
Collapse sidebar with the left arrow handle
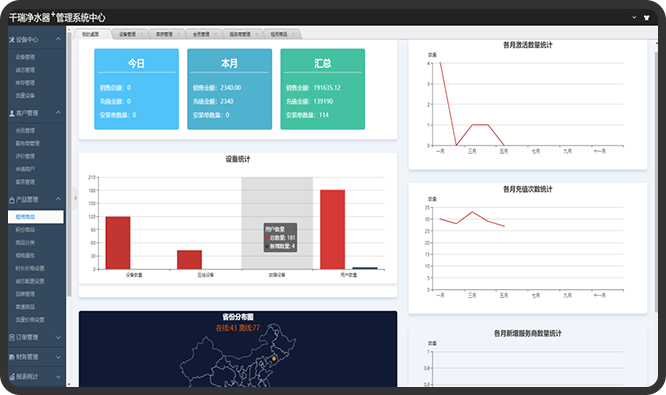click(x=75, y=198)
